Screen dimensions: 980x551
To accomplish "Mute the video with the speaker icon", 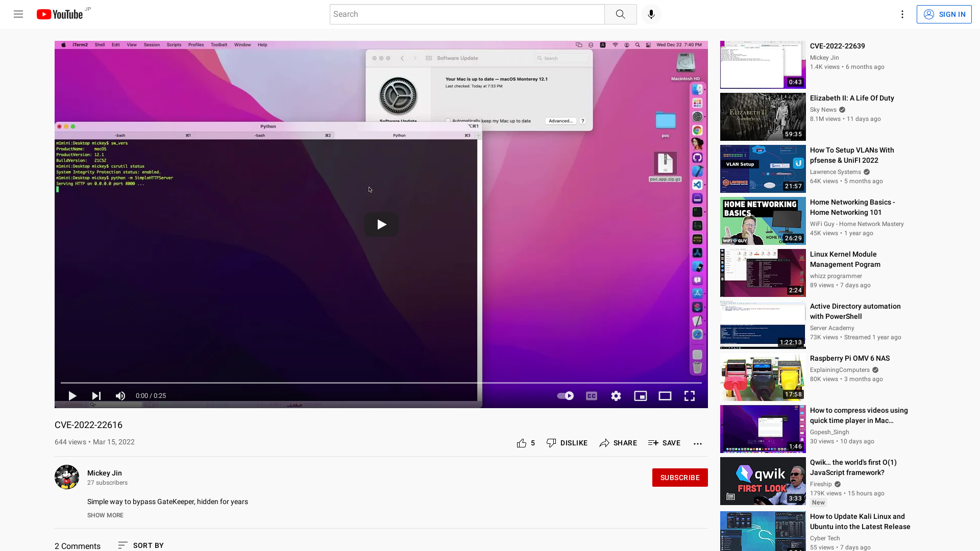I will coord(120,396).
